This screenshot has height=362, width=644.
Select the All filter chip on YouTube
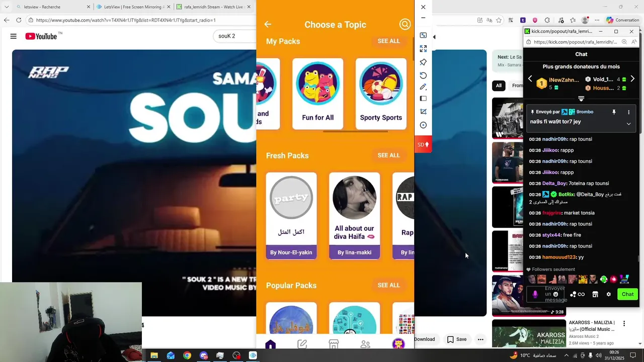(499, 85)
